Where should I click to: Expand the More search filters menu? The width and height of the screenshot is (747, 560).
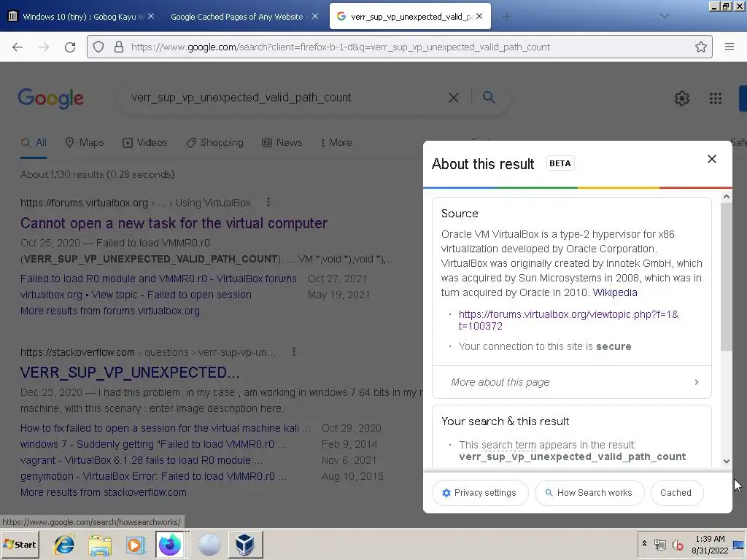click(336, 142)
